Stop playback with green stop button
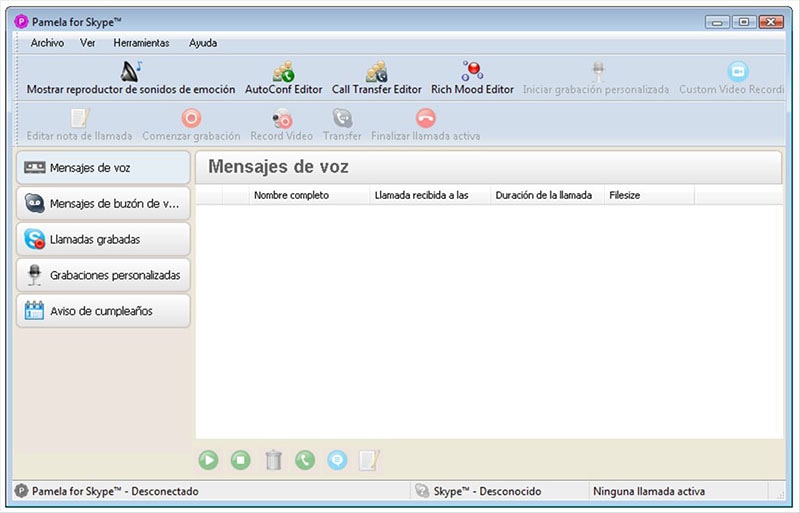 click(x=240, y=460)
